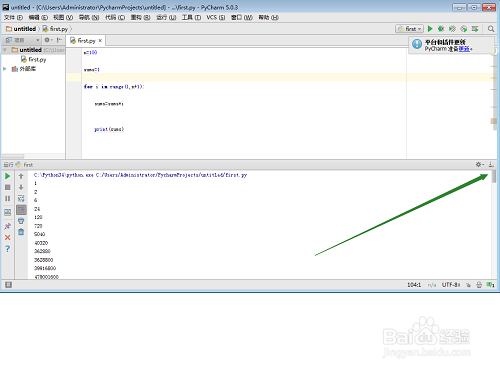
Task: Click the first.py path link in console output
Action: (172, 175)
